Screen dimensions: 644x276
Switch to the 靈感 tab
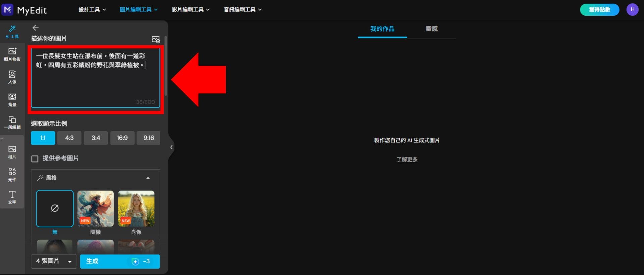pos(431,29)
